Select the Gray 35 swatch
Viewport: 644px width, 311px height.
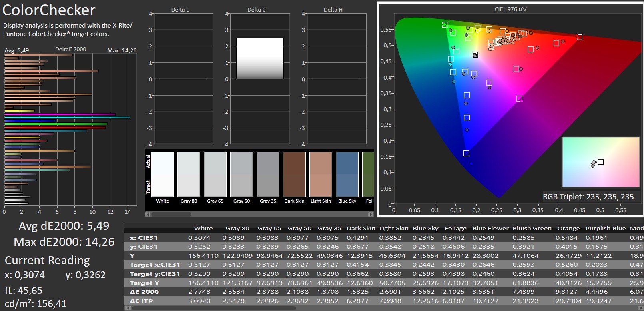(268, 174)
